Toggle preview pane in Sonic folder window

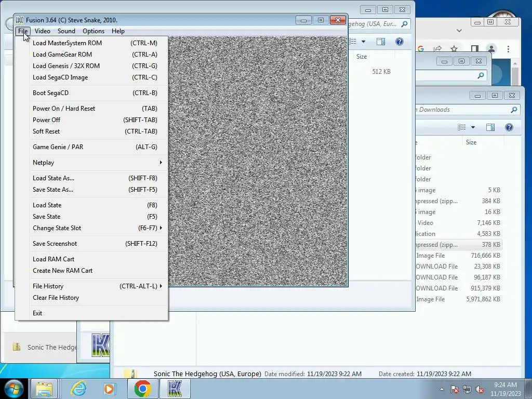pos(381,42)
